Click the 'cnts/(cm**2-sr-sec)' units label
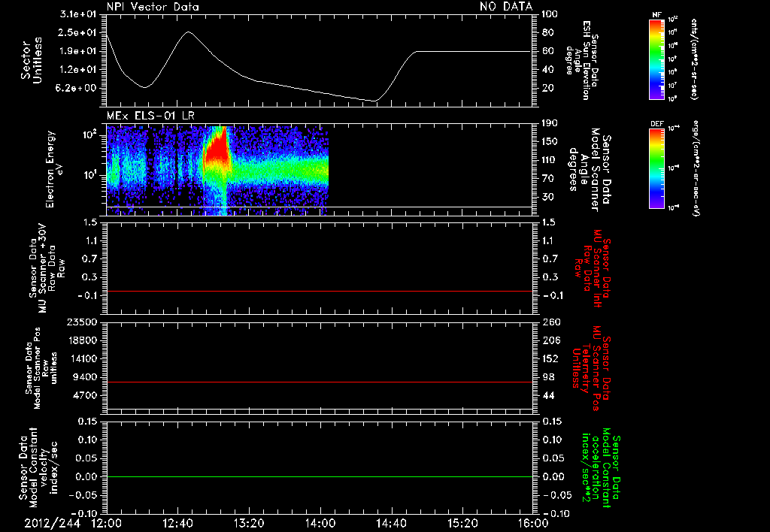 tap(694, 59)
